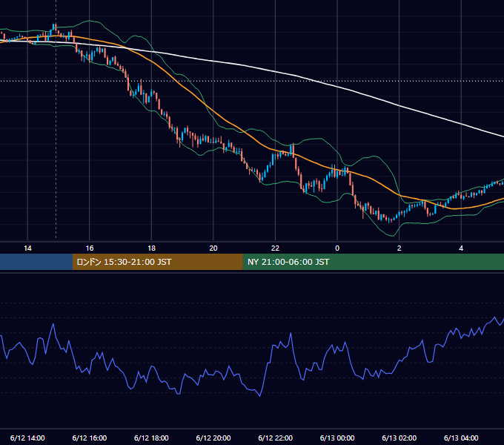Click the 6/13 00:00 date label
504x445 pixels.
[x=337, y=438]
